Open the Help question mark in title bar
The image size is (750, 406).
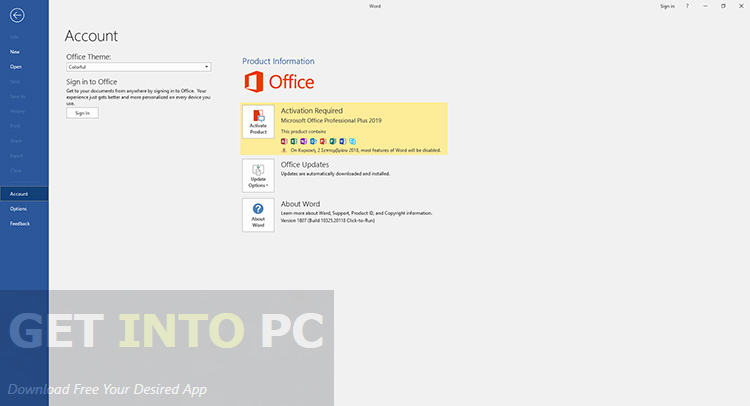pyautogui.click(x=687, y=6)
